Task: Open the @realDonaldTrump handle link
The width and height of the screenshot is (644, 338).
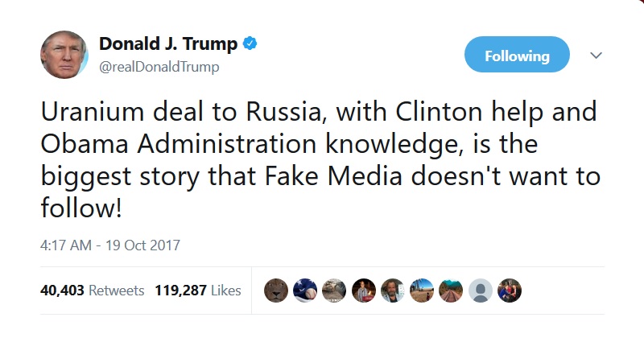Action: (x=159, y=67)
